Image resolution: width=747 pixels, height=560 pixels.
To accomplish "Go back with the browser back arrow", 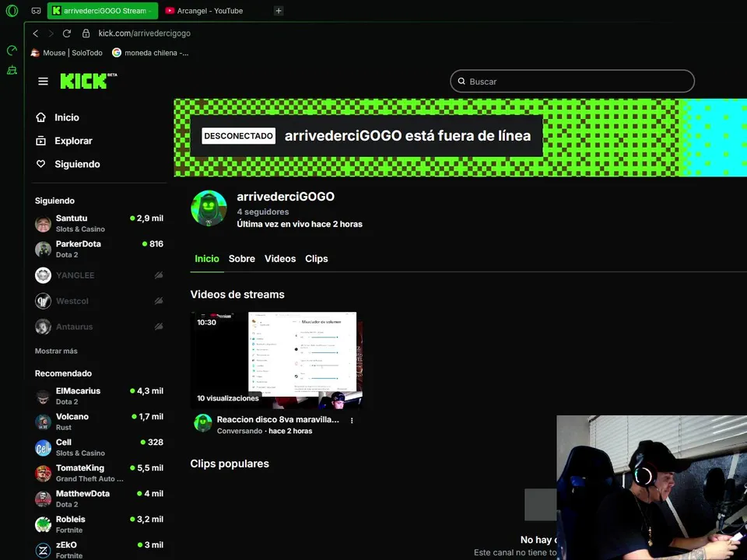I will [x=36, y=33].
